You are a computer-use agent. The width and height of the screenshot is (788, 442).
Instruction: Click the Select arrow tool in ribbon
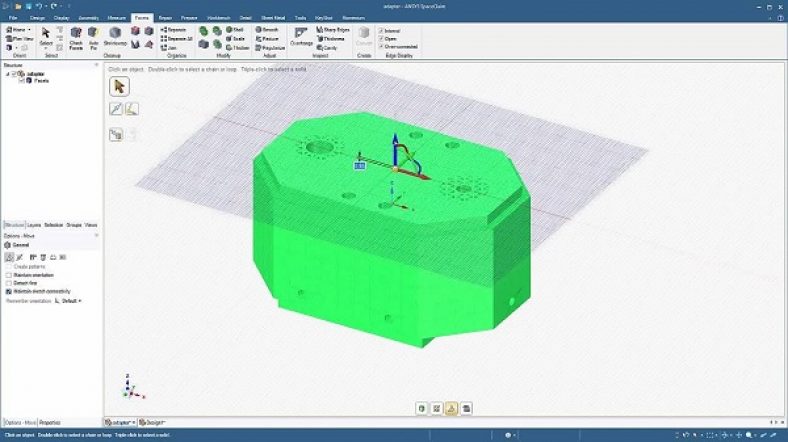pos(46,33)
